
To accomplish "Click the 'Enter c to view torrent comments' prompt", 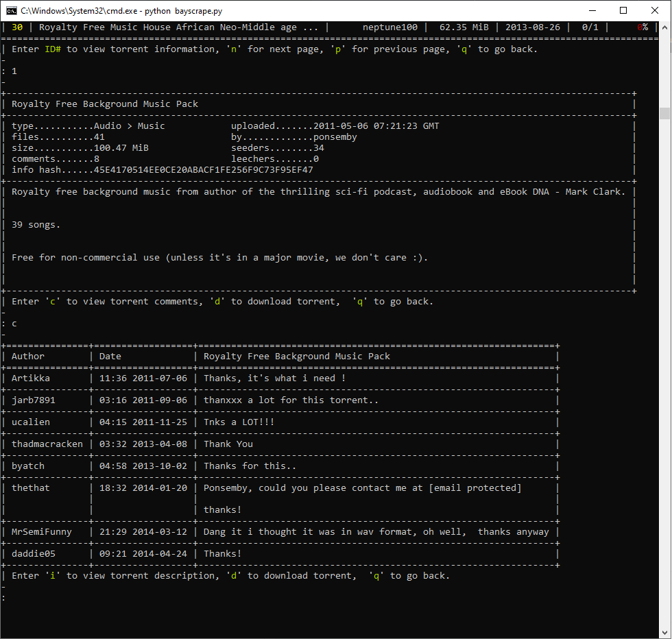I will pyautogui.click(x=222, y=302).
